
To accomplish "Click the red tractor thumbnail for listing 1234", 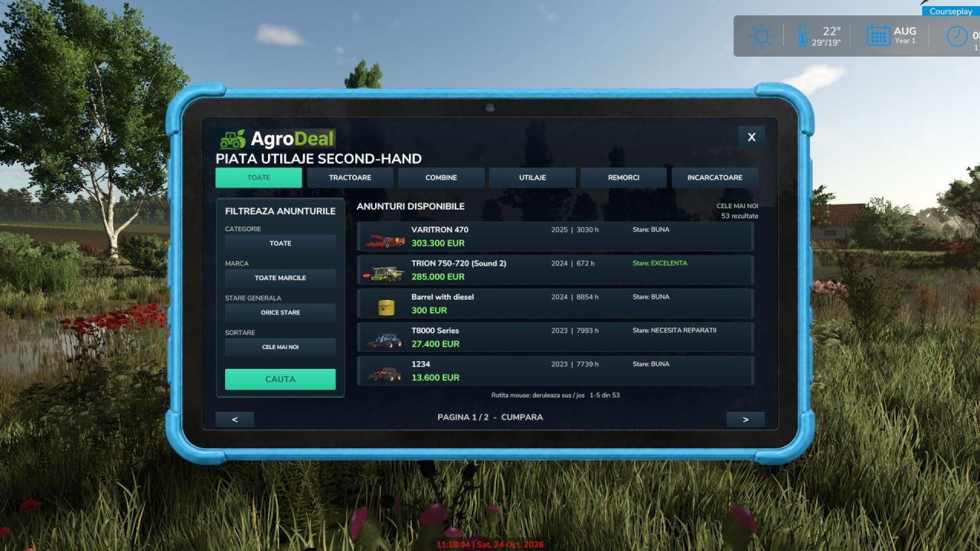I will 384,373.
